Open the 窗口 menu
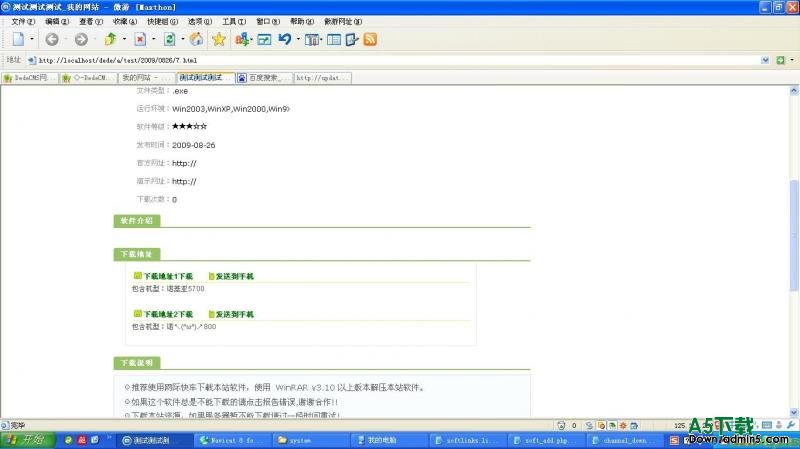The image size is (800, 449). pos(268,21)
